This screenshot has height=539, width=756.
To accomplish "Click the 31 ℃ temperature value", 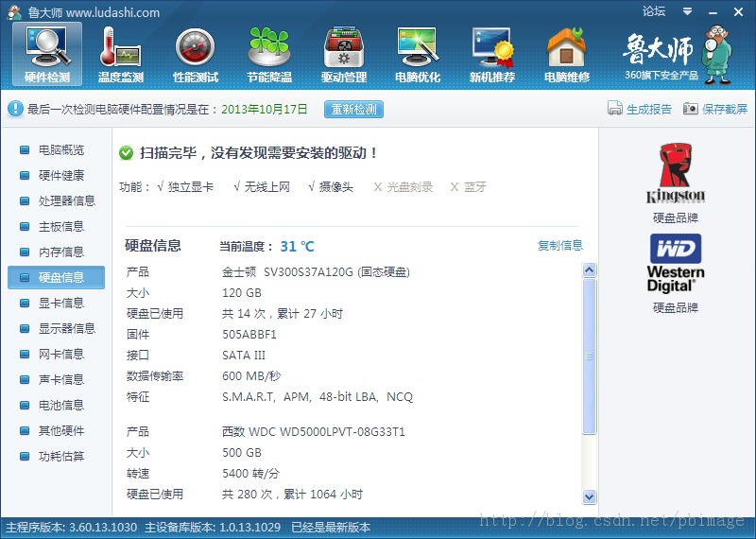I will coord(297,246).
